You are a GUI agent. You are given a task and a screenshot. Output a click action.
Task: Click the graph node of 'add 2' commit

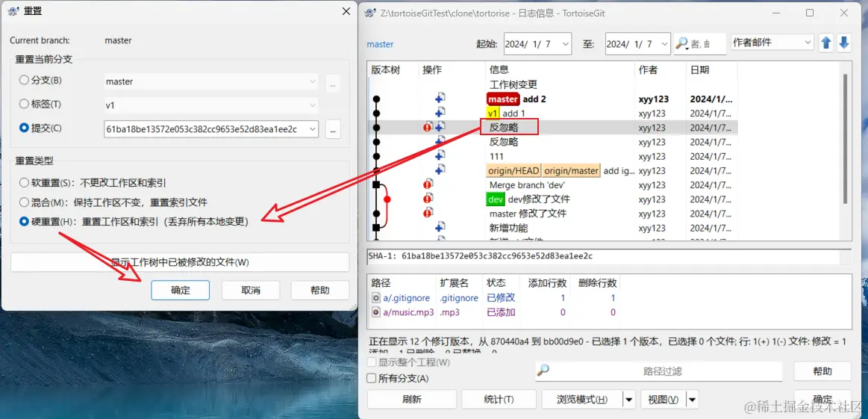(x=376, y=99)
